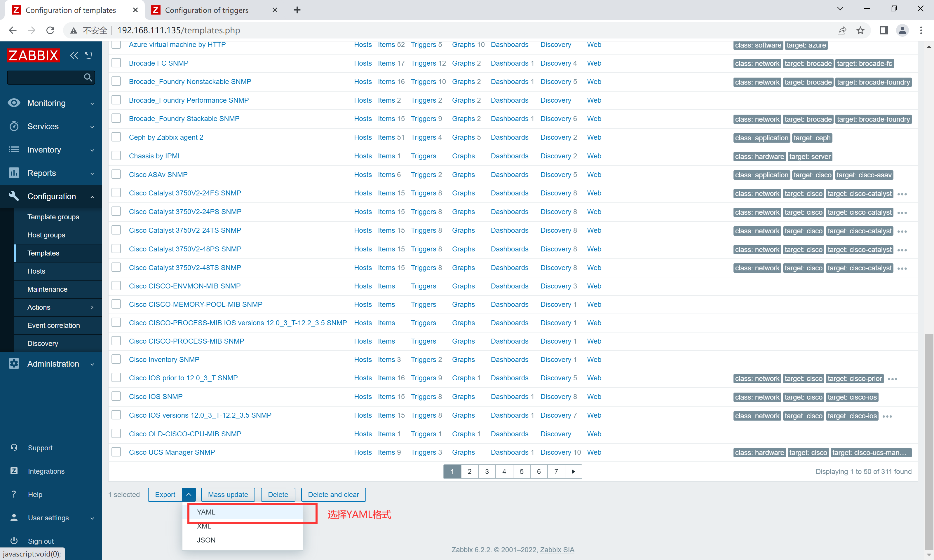Check the Cisco CISCO-ENVMON-MIB SNMP checkbox

[116, 285]
